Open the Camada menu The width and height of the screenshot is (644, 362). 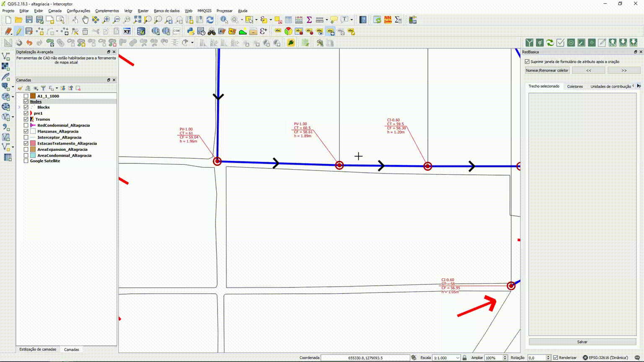(54, 10)
